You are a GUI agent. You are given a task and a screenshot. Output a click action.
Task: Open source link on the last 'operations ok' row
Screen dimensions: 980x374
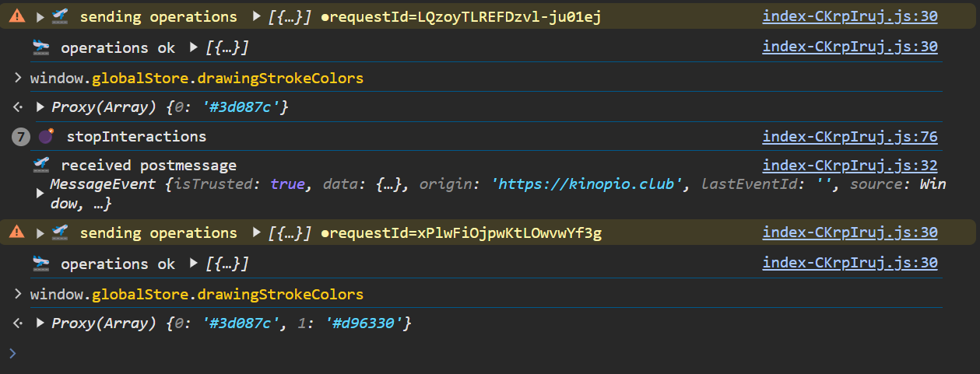850,264
